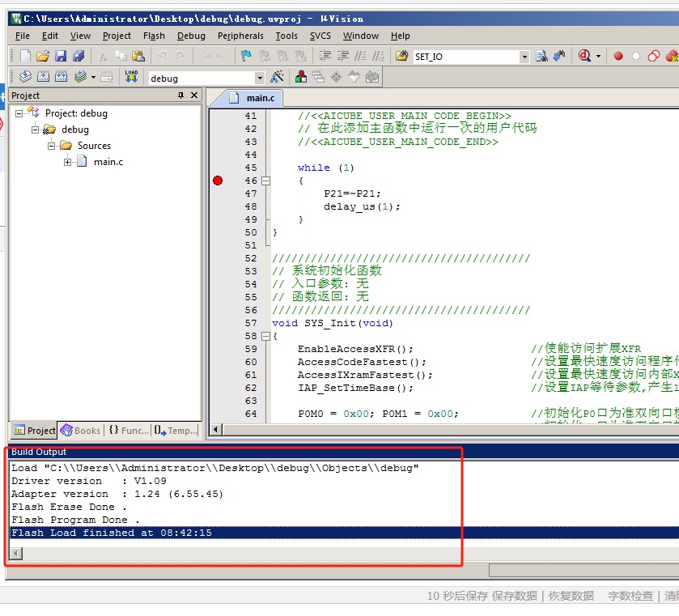Click inside the SET_IO search text field
The height and width of the screenshot is (616, 679).
[x=465, y=57]
